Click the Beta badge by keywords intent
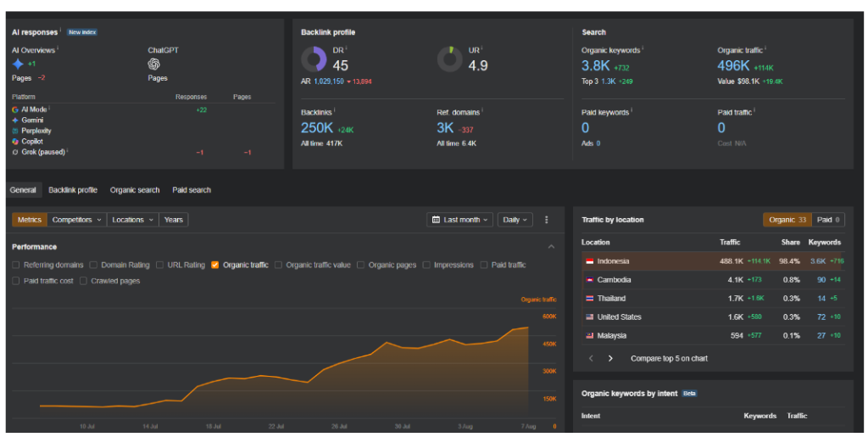 coord(689,393)
